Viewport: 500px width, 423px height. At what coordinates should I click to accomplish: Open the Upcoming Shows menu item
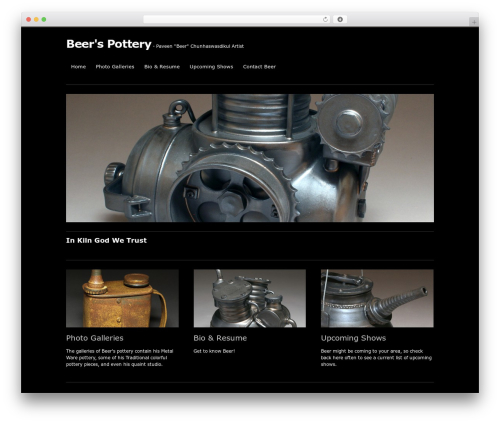coord(211,67)
